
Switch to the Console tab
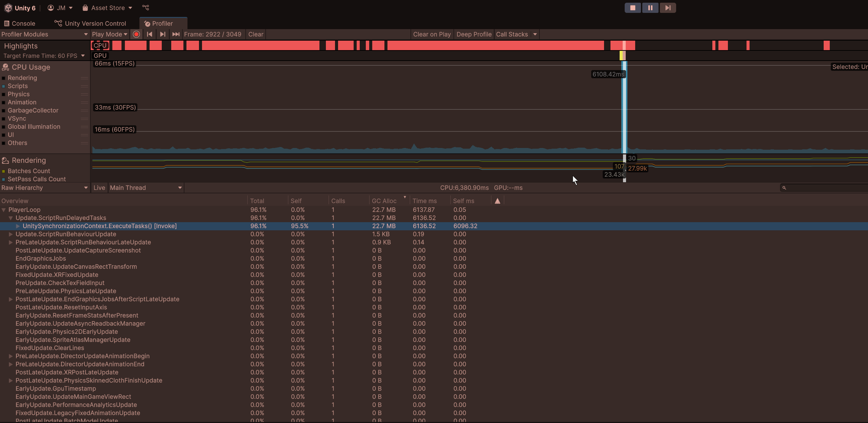(19, 23)
